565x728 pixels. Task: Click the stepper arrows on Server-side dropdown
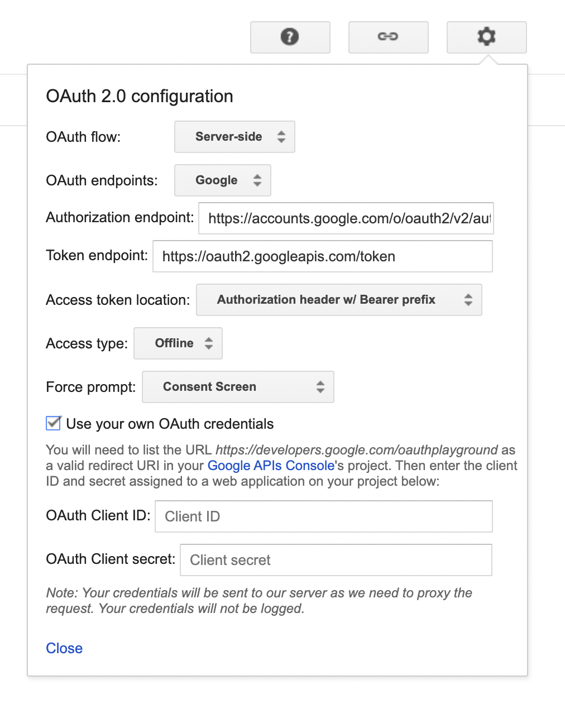(x=281, y=137)
